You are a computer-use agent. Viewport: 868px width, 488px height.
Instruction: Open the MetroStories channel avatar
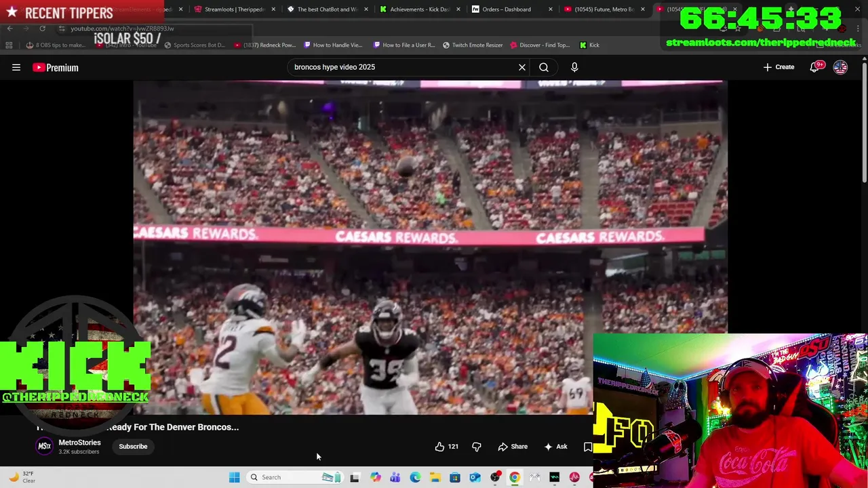[44, 446]
